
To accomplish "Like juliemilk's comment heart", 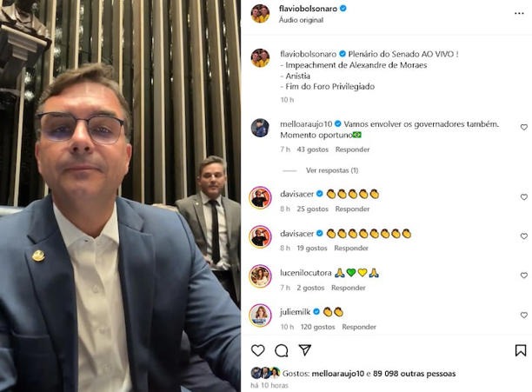I will (524, 315).
